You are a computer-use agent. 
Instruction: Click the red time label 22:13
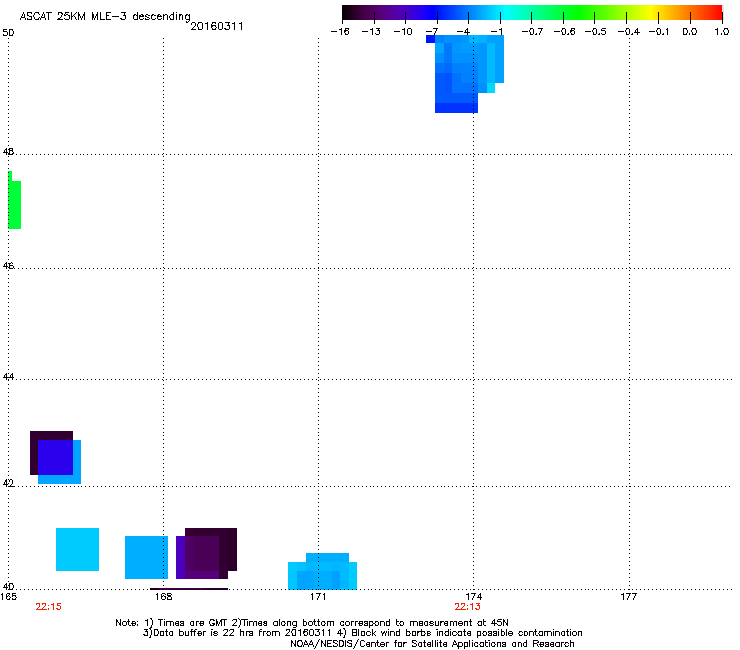467,607
